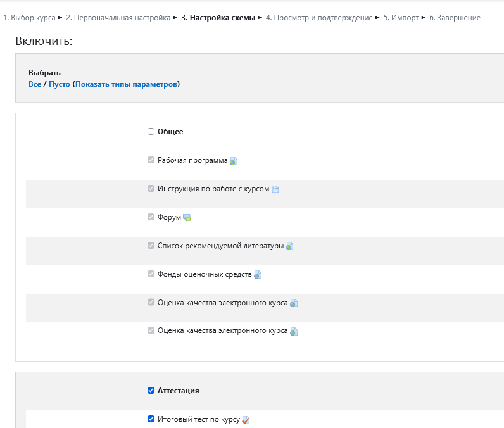Click the Фонды оценочных средств file icon

click(258, 275)
